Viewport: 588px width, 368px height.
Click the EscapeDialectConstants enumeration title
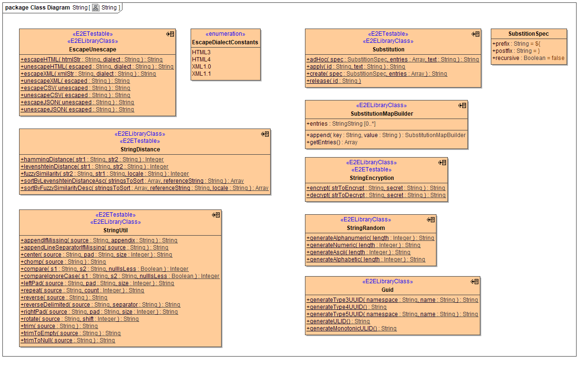tap(225, 42)
